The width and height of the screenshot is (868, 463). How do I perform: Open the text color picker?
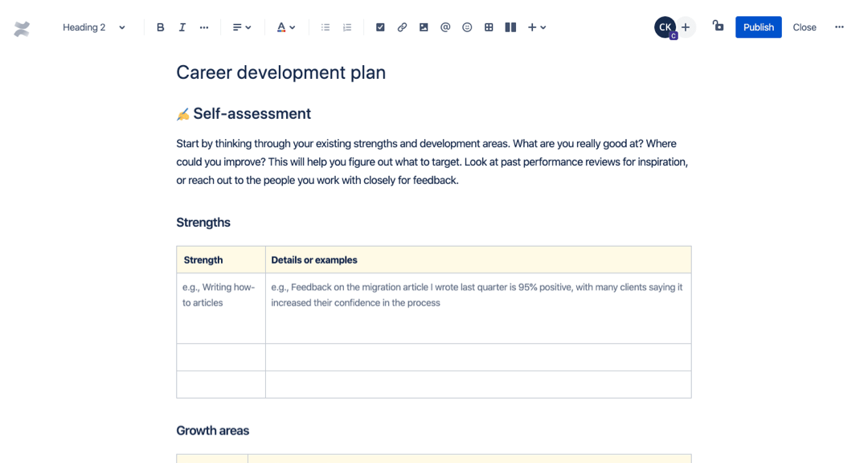tap(285, 27)
